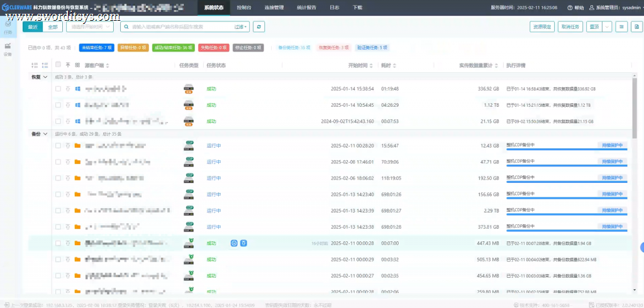The width and height of the screenshot is (644, 308).
Task: Click the refresh icon beside search box
Action: coord(258,26)
